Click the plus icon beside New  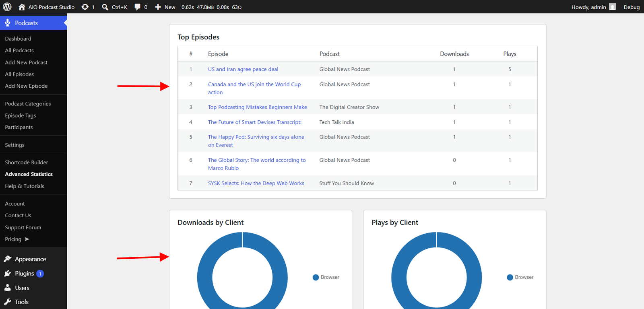click(158, 7)
